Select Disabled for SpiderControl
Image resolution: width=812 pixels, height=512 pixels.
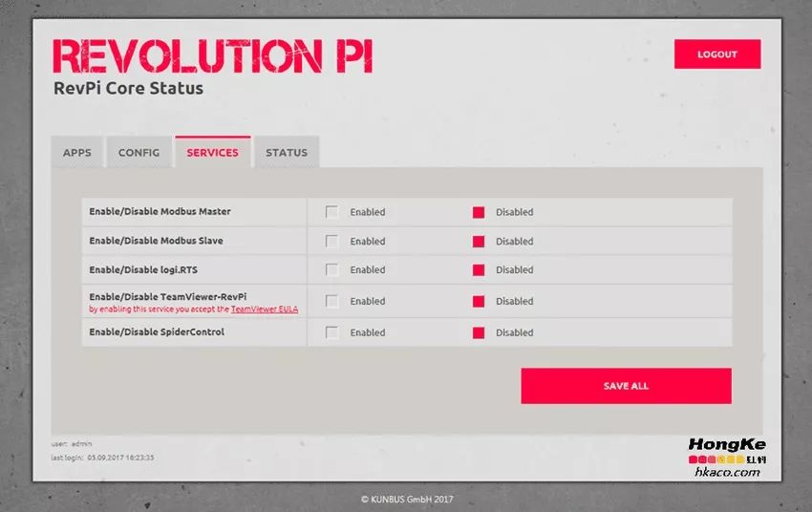479,332
